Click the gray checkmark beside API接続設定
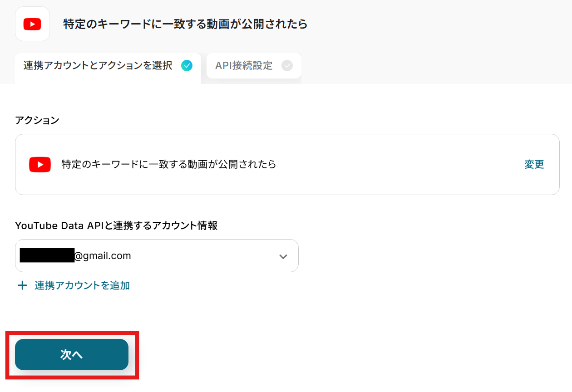This screenshot has width=572, height=392. tap(287, 66)
